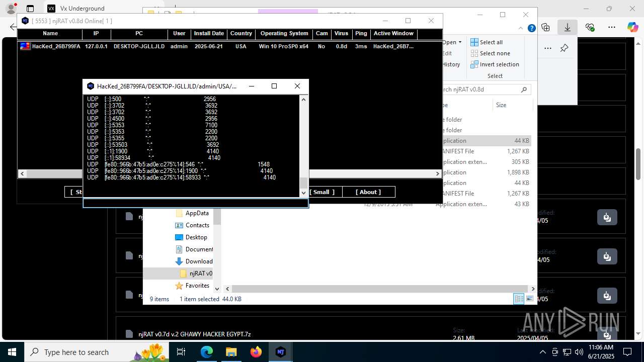Open Edge downloads toolbar icon
Viewport: 644px width, 362px height.
[568, 27]
